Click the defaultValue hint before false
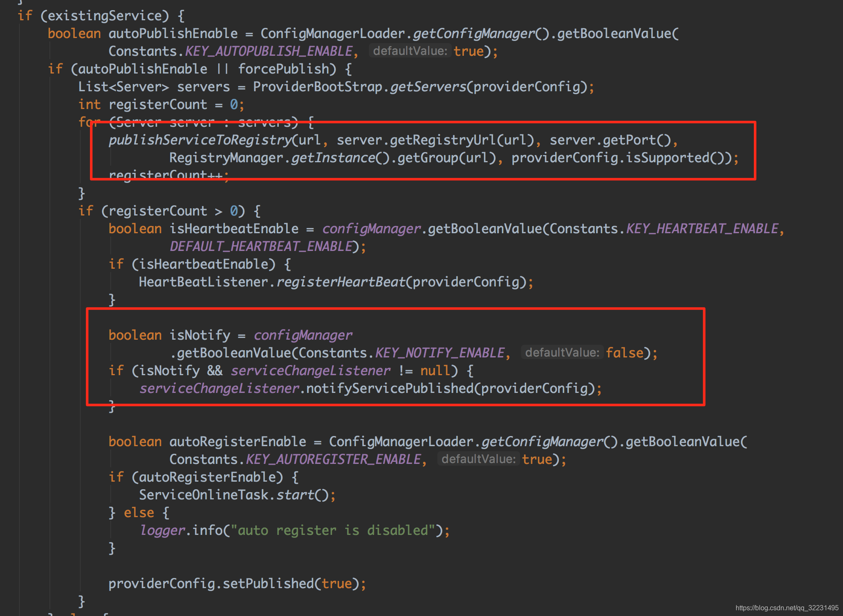This screenshot has height=616, width=843. tap(562, 353)
